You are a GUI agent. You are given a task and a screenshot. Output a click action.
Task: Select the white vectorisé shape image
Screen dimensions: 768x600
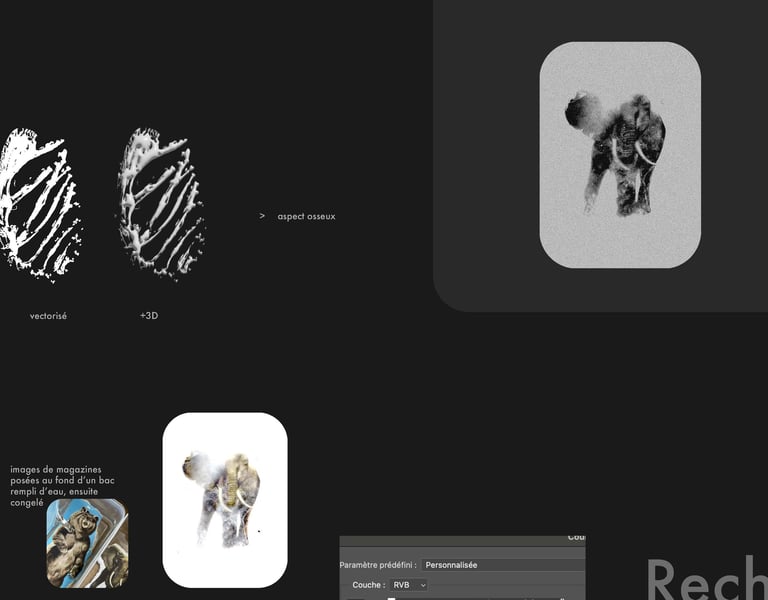pyautogui.click(x=40, y=206)
